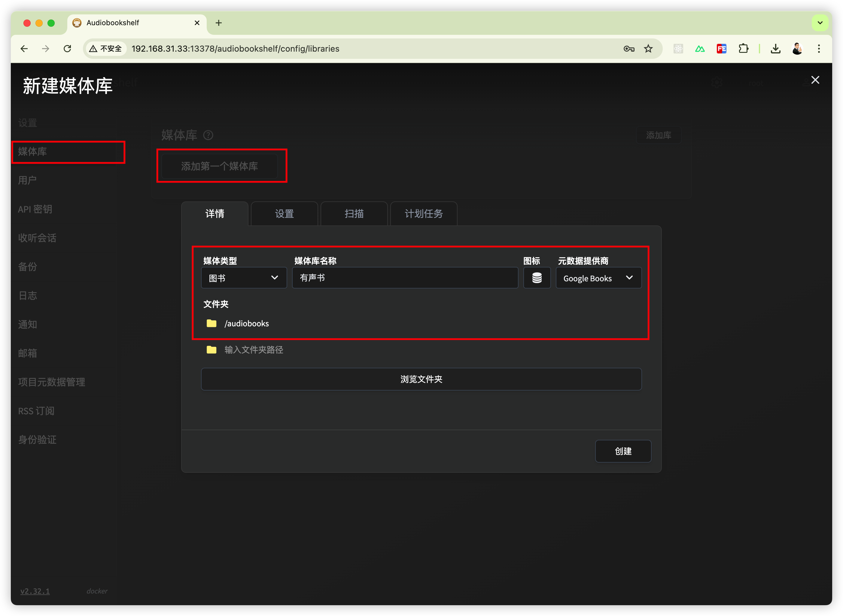Viewport: 843px width, 616px height.
Task: Open the browser extensions puzzle icon
Action: [743, 49]
